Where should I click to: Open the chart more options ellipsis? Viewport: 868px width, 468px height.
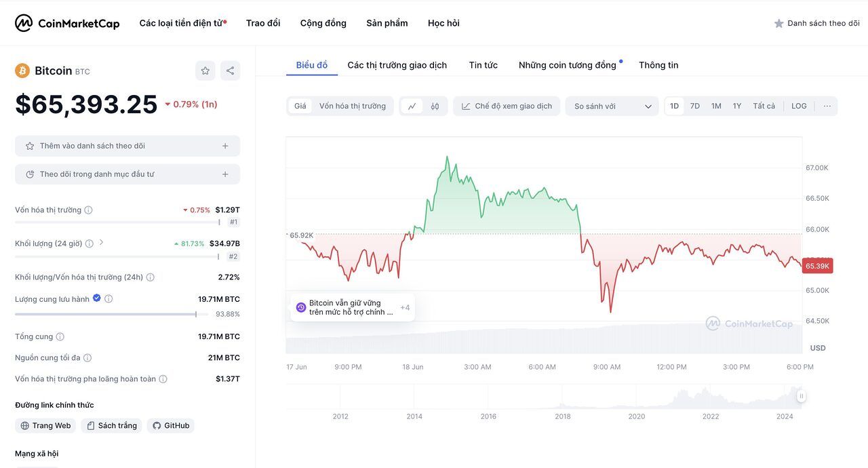(x=827, y=106)
